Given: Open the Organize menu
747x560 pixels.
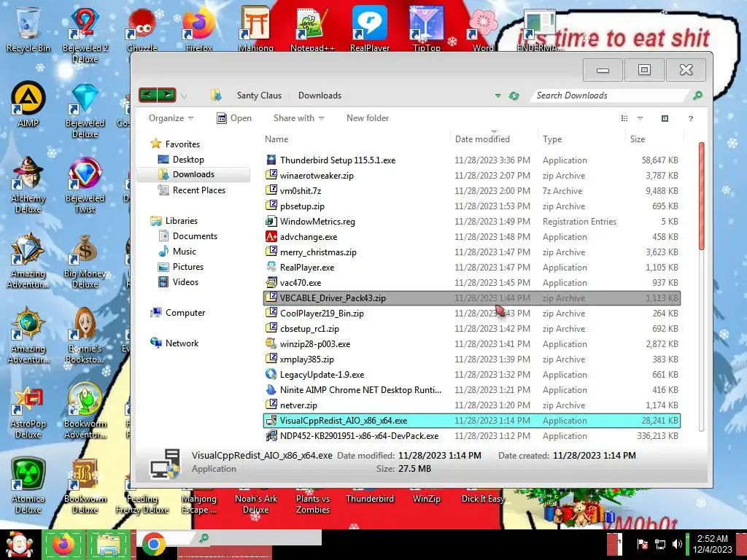Looking at the screenshot, I should (x=171, y=118).
